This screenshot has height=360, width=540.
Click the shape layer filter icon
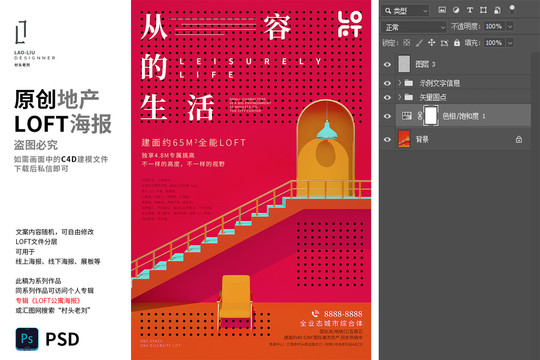click(484, 10)
